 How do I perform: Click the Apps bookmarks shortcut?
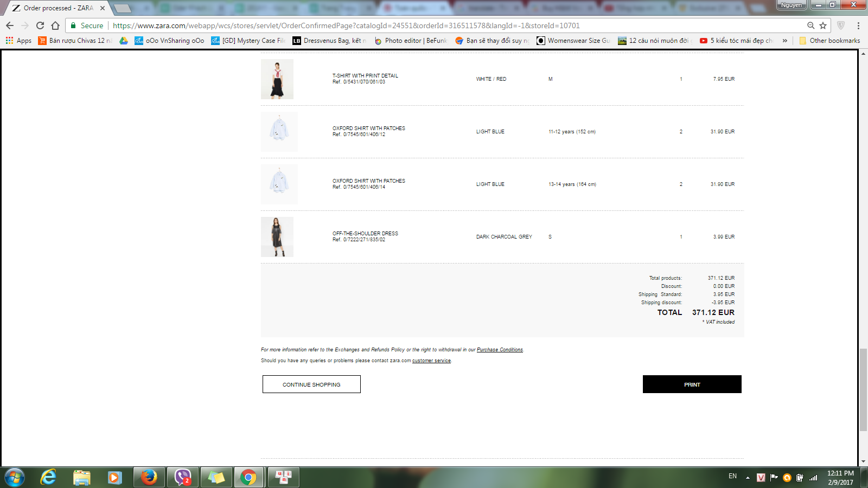(18, 41)
